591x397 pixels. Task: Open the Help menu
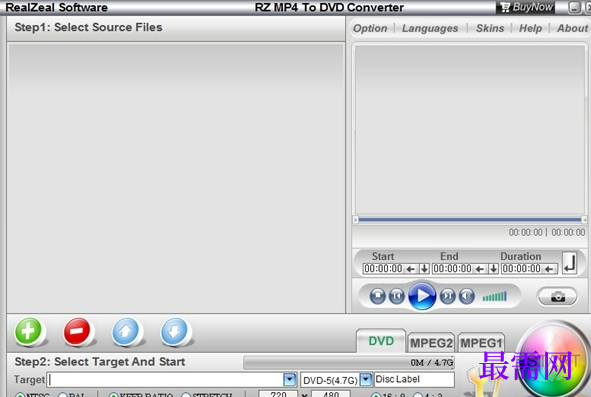point(531,28)
